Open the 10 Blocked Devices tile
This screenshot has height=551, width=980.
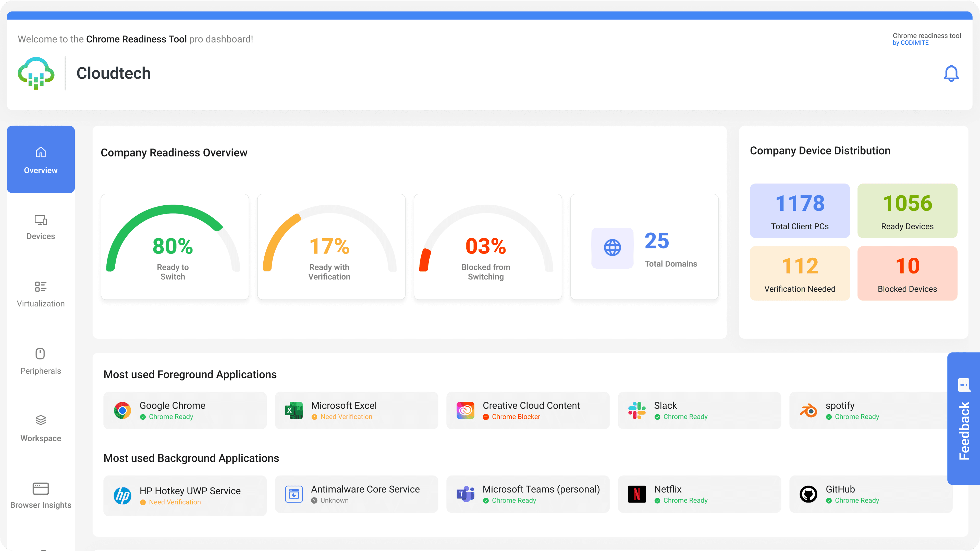907,273
